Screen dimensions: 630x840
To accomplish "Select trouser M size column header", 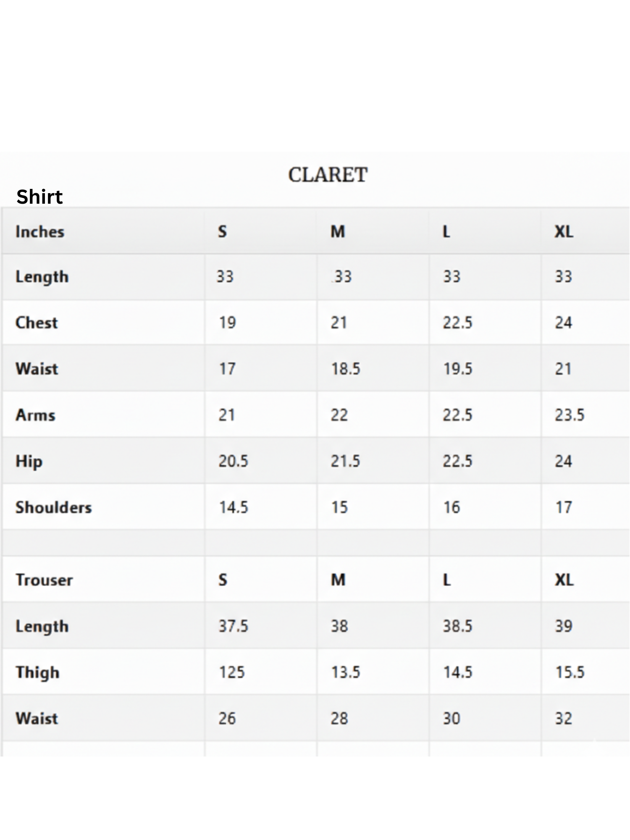I will [x=338, y=580].
